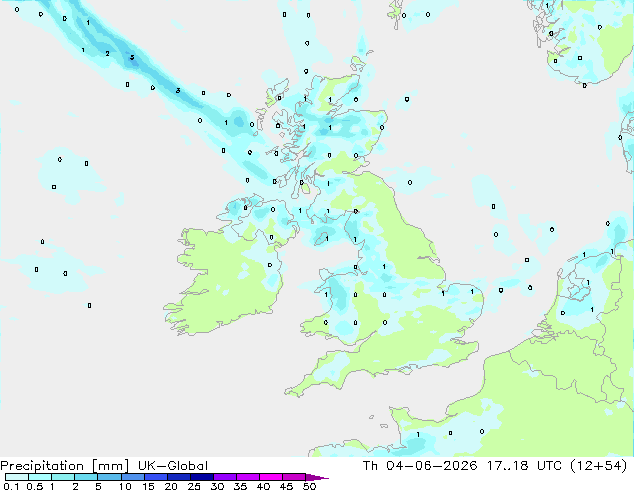Viewport: 634px width, 490px height.
Task: Click the "50" legend scale label
Action: 309,486
